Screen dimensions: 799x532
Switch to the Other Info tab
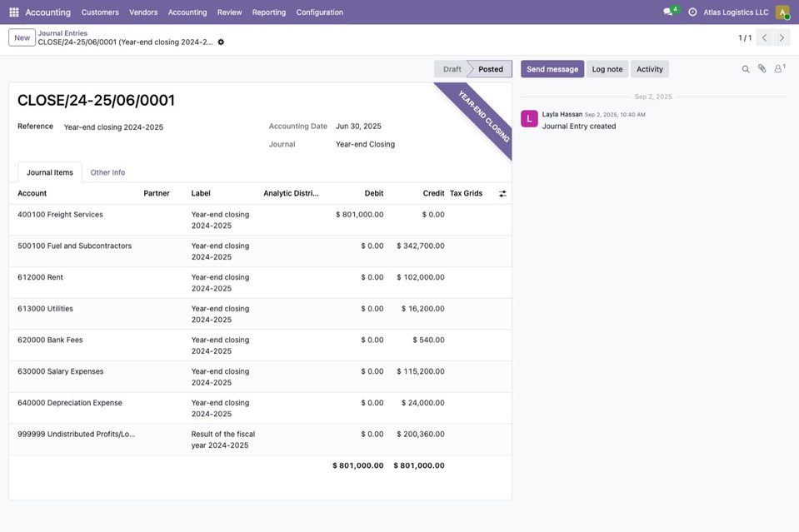107,172
